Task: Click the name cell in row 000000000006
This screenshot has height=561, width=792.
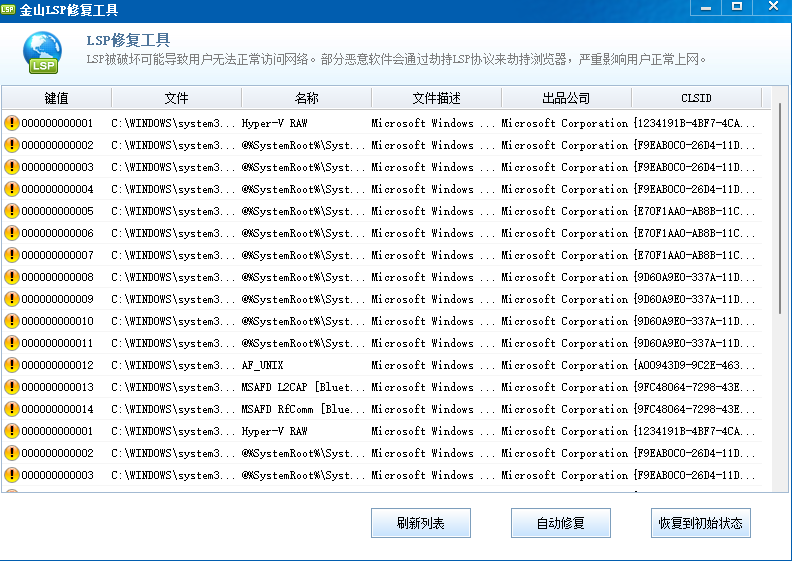Action: 303,233
